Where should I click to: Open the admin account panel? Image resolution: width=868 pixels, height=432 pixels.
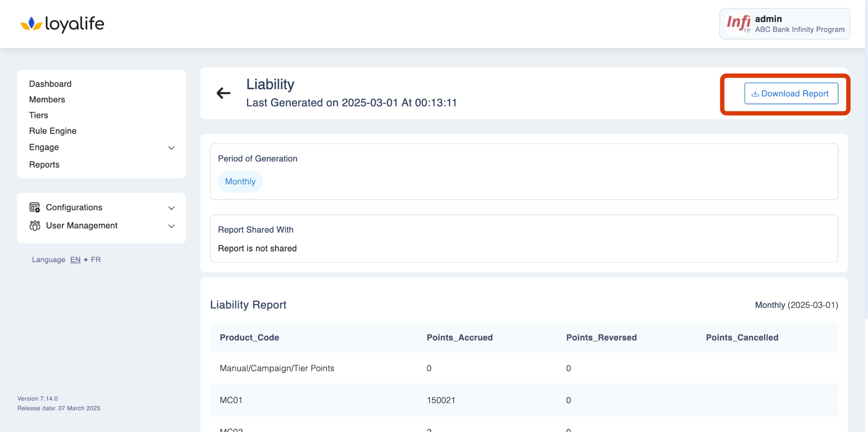click(799, 24)
